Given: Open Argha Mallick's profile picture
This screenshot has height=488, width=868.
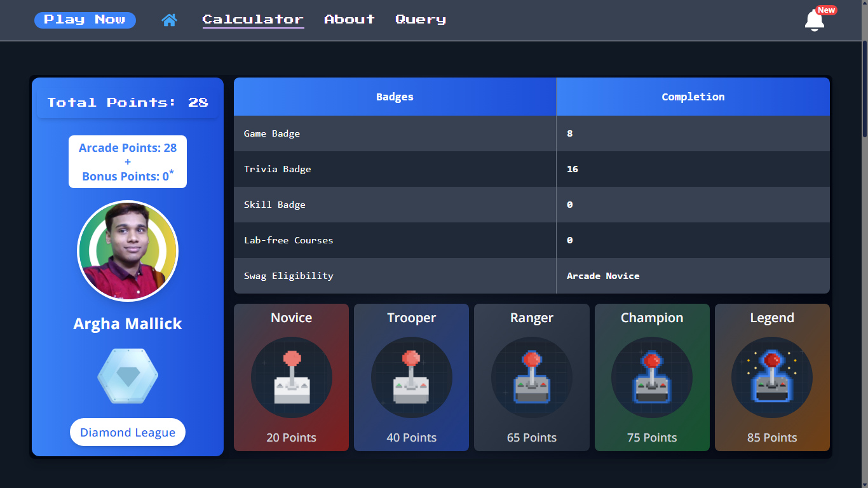Looking at the screenshot, I should 127,250.
